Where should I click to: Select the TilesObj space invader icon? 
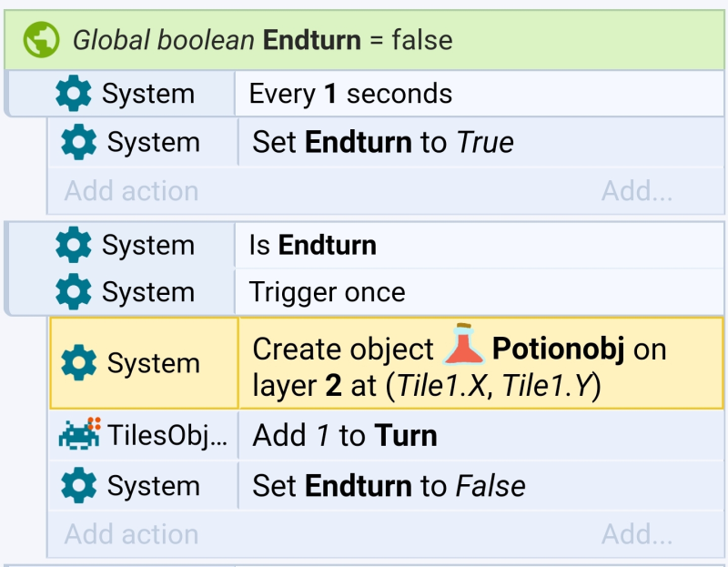pyautogui.click(x=79, y=434)
